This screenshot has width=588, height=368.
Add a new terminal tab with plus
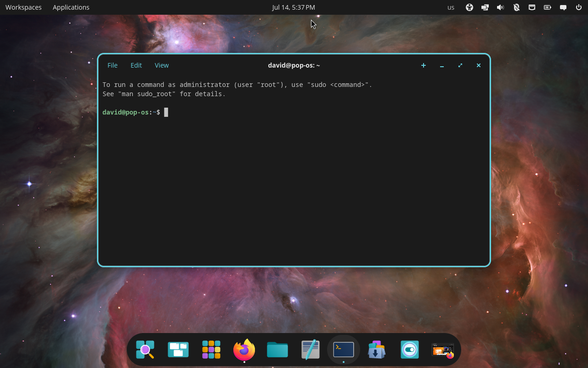tap(424, 65)
